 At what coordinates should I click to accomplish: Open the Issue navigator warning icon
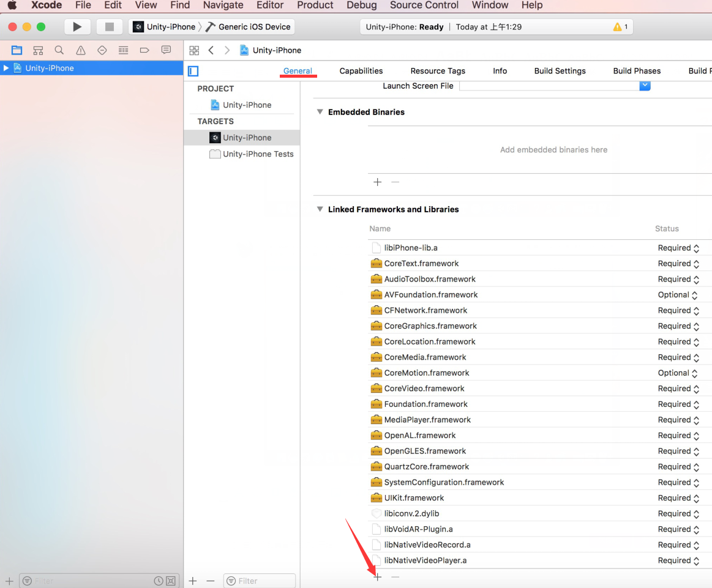[x=80, y=50]
